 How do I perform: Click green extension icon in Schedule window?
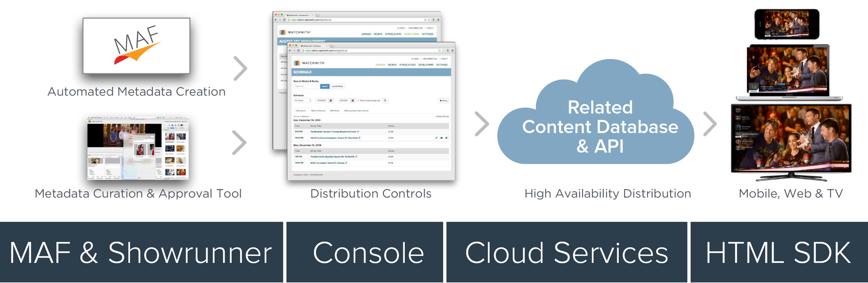point(448,50)
